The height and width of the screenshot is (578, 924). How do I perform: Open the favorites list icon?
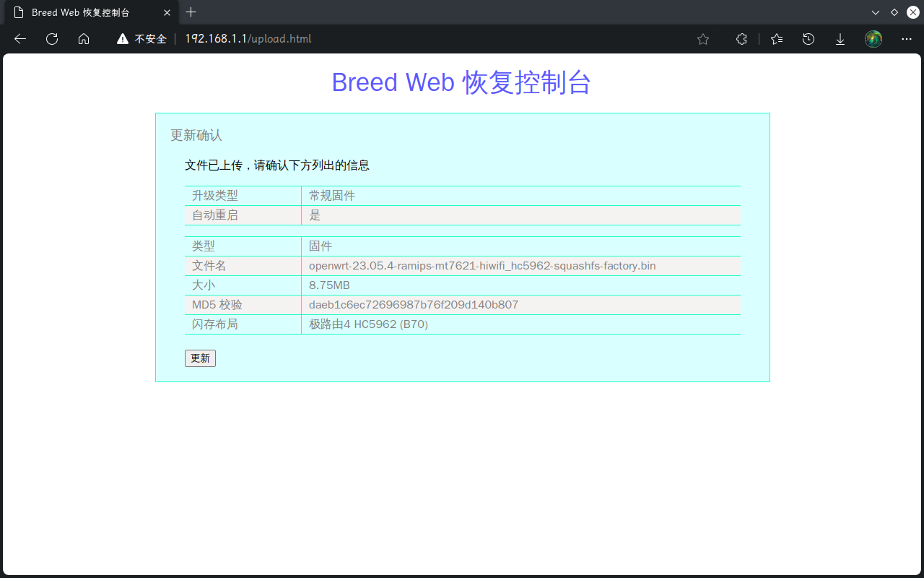pyautogui.click(x=776, y=39)
